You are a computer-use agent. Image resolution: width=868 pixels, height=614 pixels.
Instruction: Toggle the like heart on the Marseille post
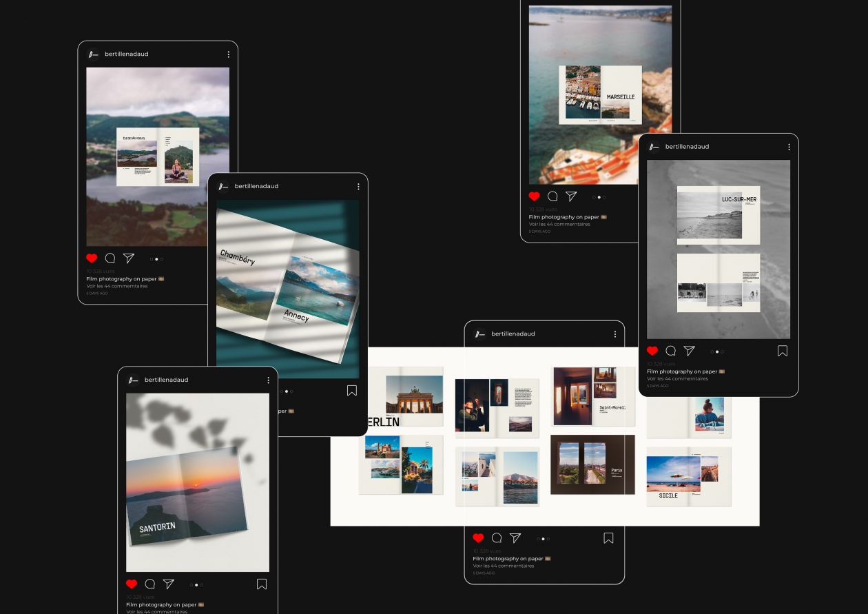click(535, 196)
